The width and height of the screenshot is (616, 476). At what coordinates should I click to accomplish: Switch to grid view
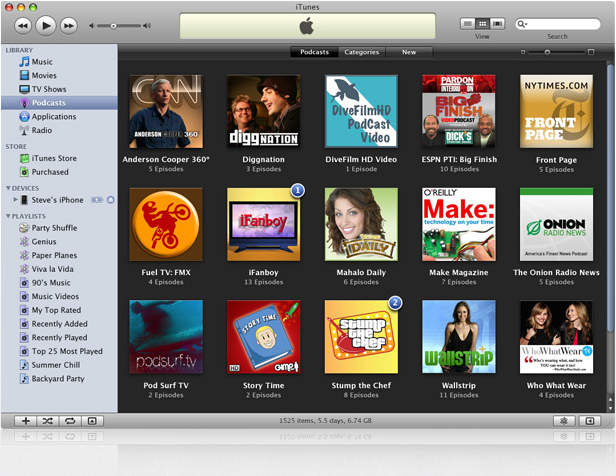tap(482, 24)
